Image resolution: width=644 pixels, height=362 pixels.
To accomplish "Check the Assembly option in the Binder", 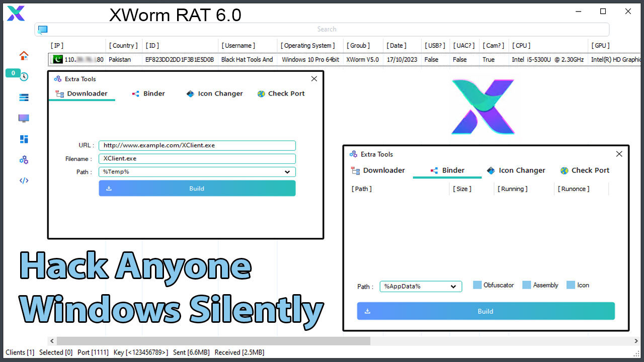I will pyautogui.click(x=527, y=285).
